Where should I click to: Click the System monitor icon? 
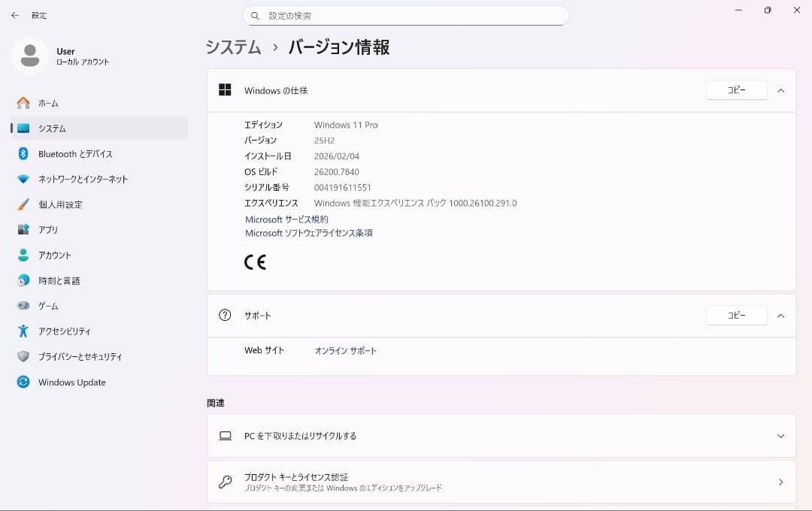tap(23, 129)
